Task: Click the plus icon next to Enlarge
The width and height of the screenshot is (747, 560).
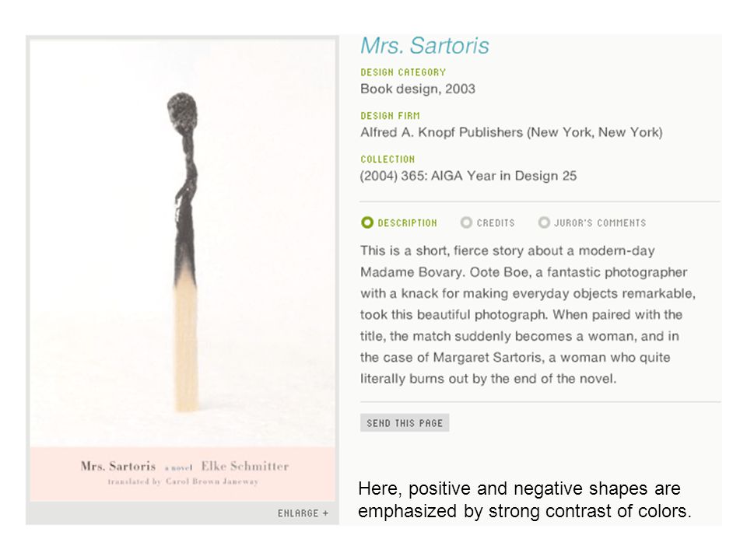Action: (325, 513)
